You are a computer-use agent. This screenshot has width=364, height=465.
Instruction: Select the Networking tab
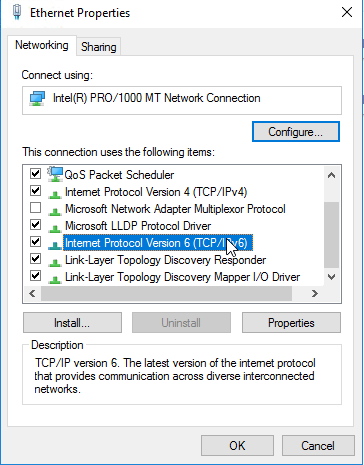pyautogui.click(x=42, y=45)
